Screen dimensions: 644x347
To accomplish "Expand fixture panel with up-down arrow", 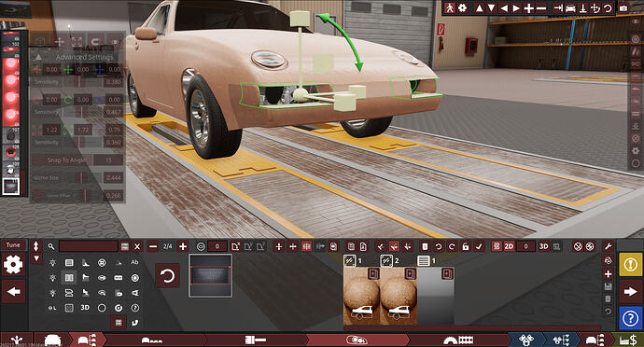I will coord(36,246).
